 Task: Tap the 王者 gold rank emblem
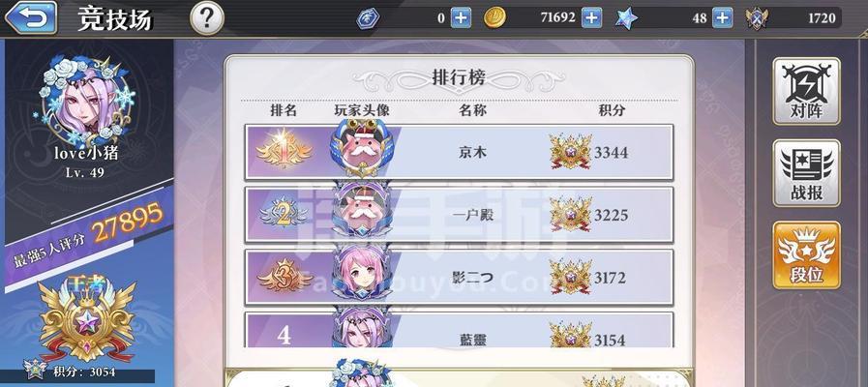point(87,319)
